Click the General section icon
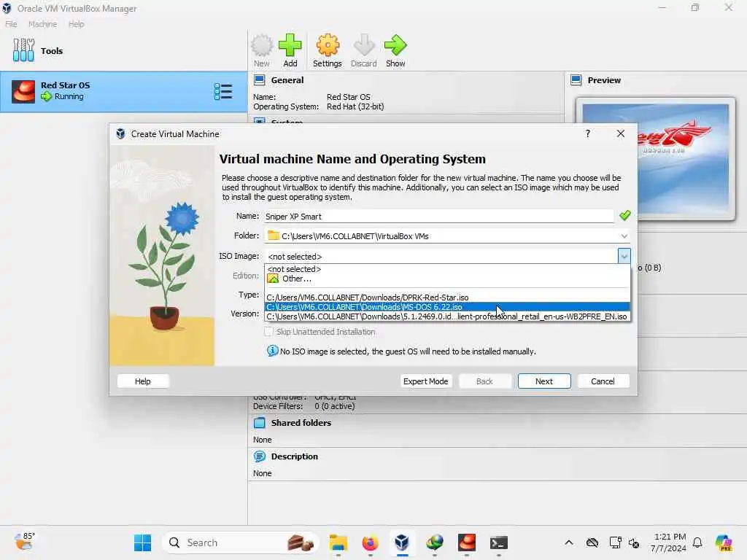This screenshot has width=747, height=560. 260,80
